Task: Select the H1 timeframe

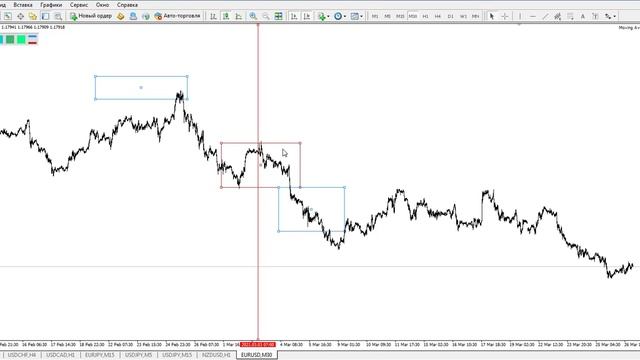Action: 425,16
